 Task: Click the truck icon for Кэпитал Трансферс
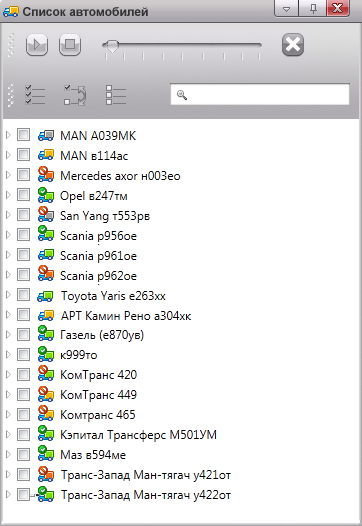(x=46, y=434)
